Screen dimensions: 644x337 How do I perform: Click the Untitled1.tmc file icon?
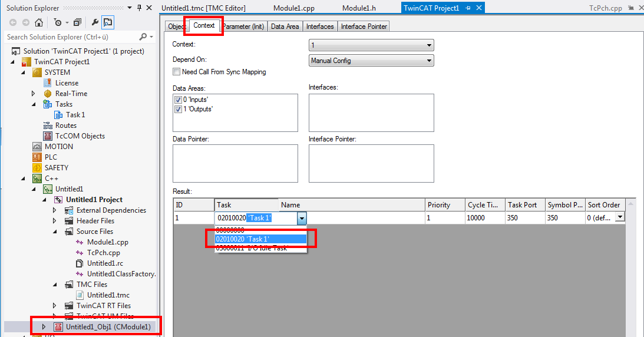pyautogui.click(x=80, y=295)
